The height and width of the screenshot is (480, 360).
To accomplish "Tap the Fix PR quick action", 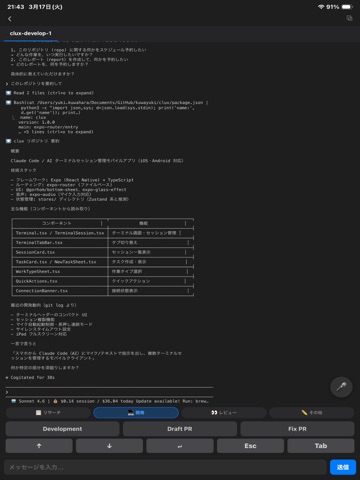I will coord(297,429).
